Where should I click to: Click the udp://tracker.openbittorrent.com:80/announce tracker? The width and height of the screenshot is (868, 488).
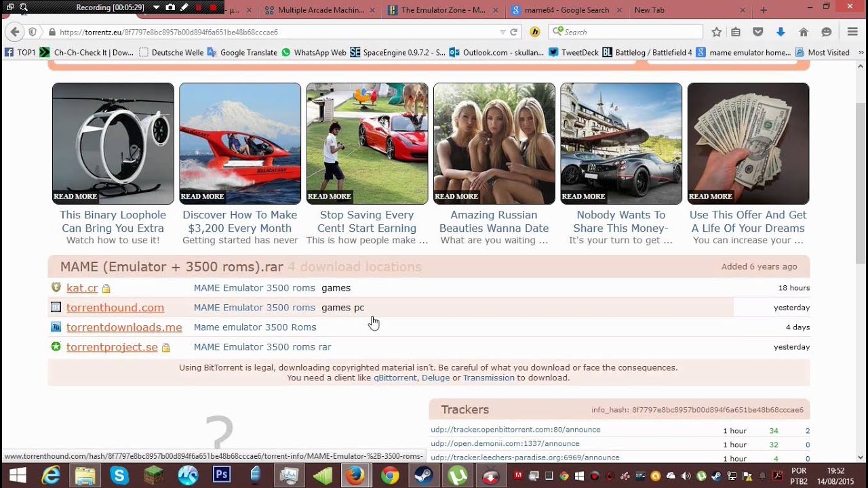point(515,430)
